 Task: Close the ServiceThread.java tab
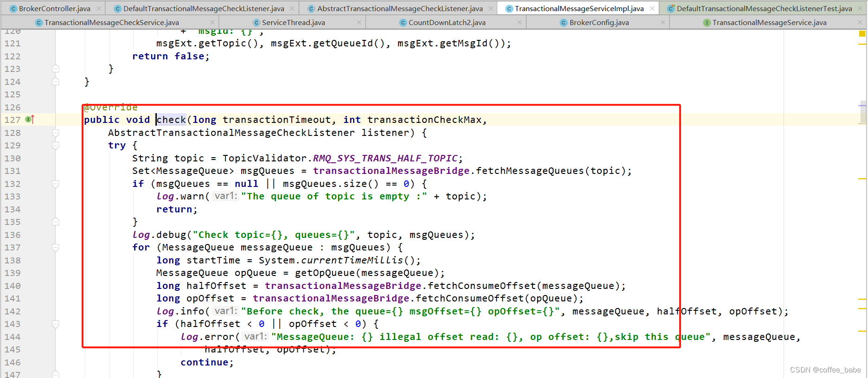359,22
